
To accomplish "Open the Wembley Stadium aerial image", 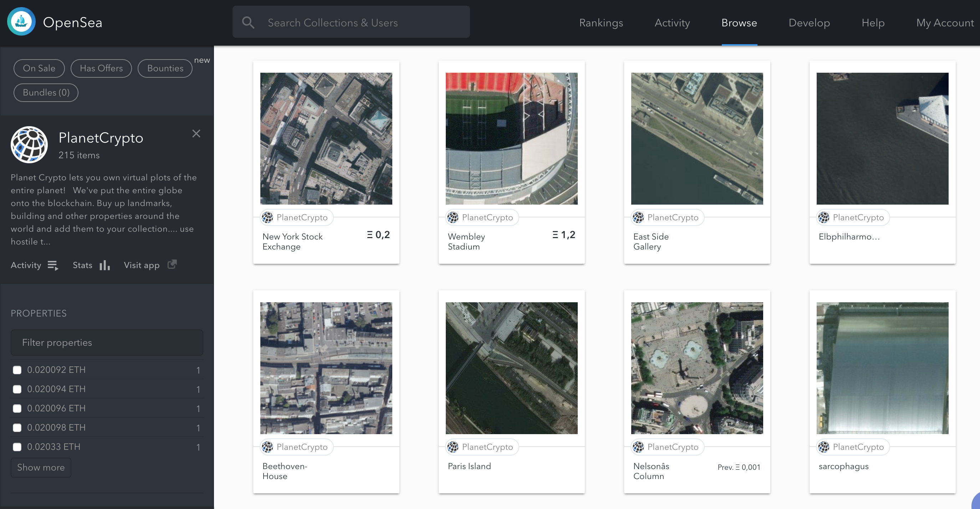I will pyautogui.click(x=512, y=139).
